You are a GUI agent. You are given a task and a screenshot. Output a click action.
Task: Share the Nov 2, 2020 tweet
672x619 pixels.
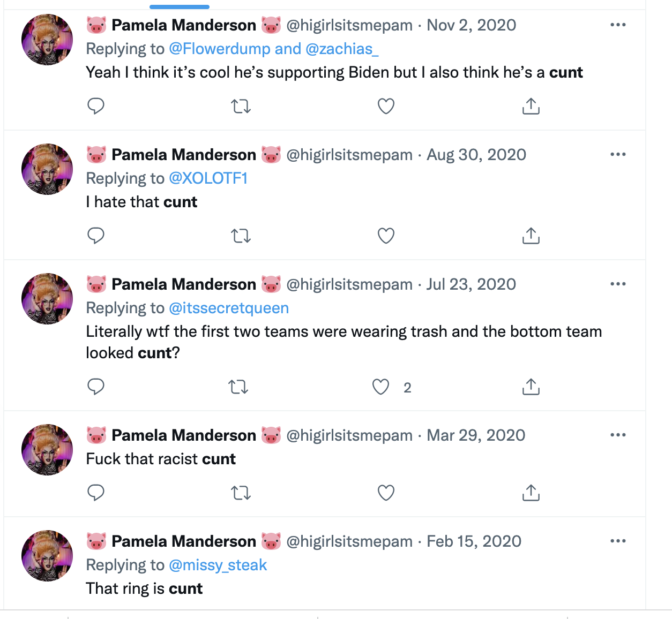531,106
